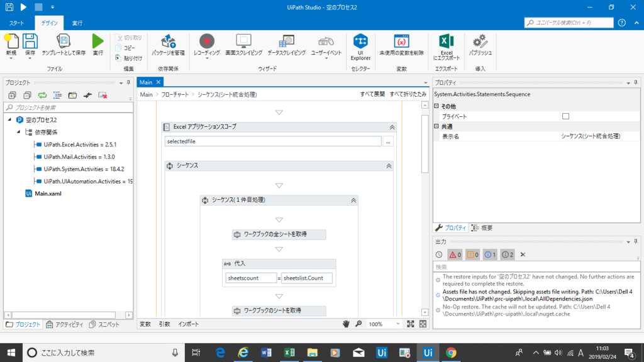The image size is (644, 362).
Task: Click the magnifier zoom icon in designer
Action: pyautogui.click(x=358, y=324)
